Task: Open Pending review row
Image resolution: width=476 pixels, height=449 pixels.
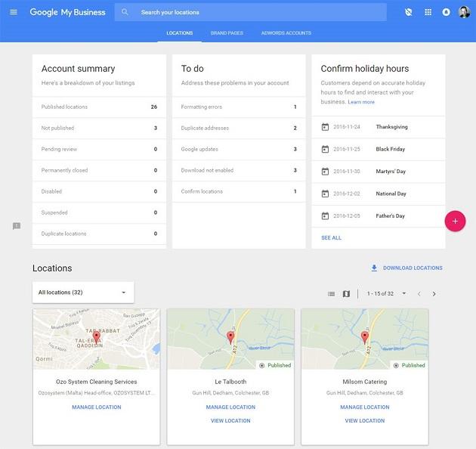Action: pyautogui.click(x=99, y=149)
